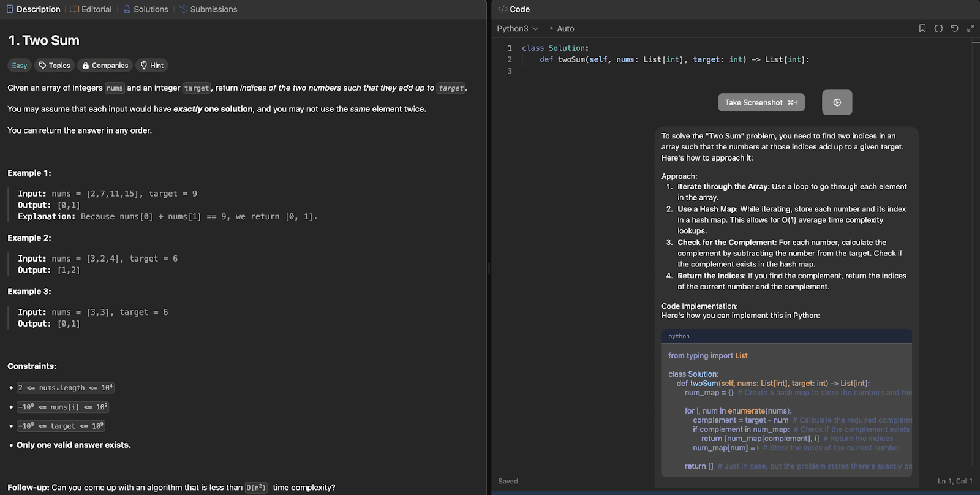980x495 pixels.
Task: Open the Submissions tab
Action: click(208, 9)
